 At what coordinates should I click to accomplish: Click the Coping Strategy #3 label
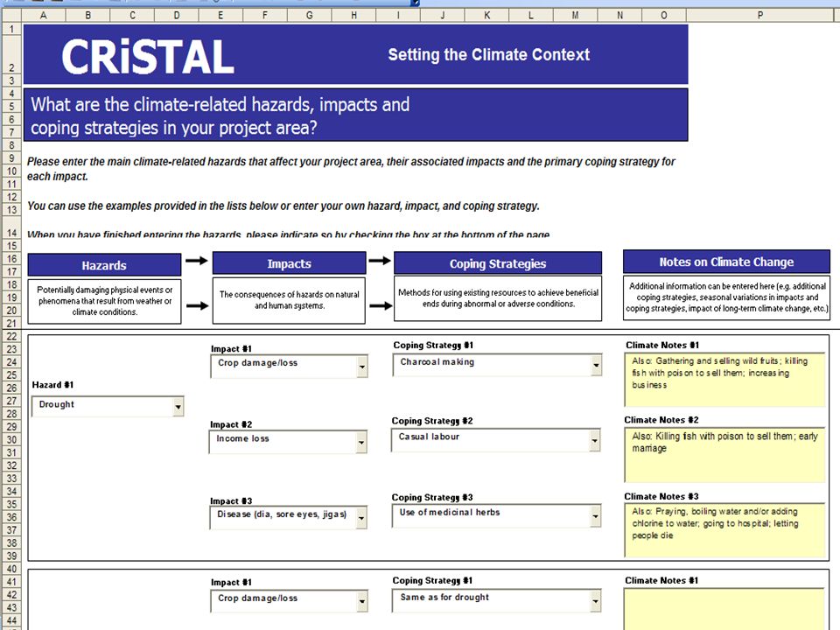pos(432,498)
